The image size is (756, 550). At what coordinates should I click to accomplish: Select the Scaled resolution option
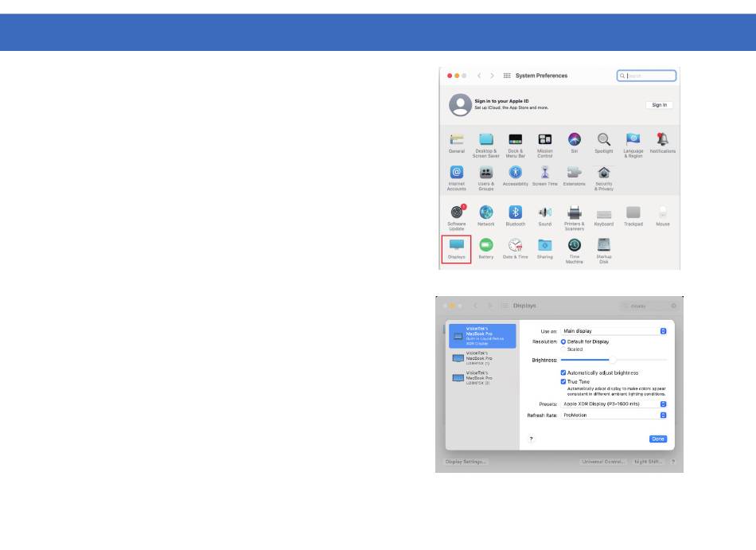(564, 349)
